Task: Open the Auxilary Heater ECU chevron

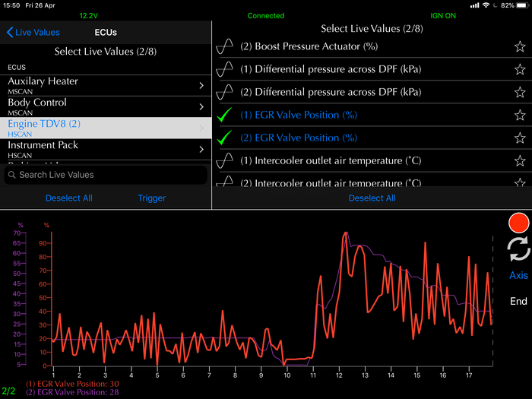Action: click(201, 85)
